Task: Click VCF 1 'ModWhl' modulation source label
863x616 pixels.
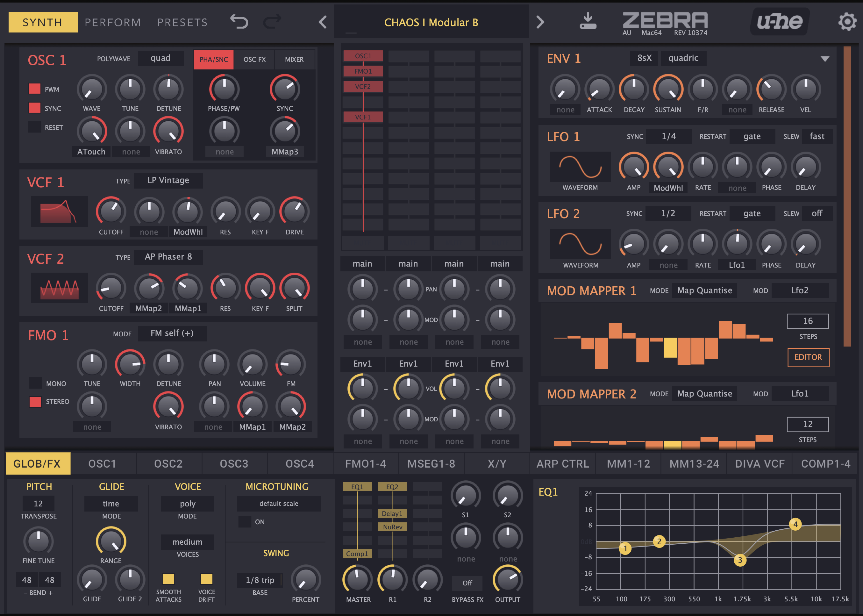Action: click(x=188, y=232)
